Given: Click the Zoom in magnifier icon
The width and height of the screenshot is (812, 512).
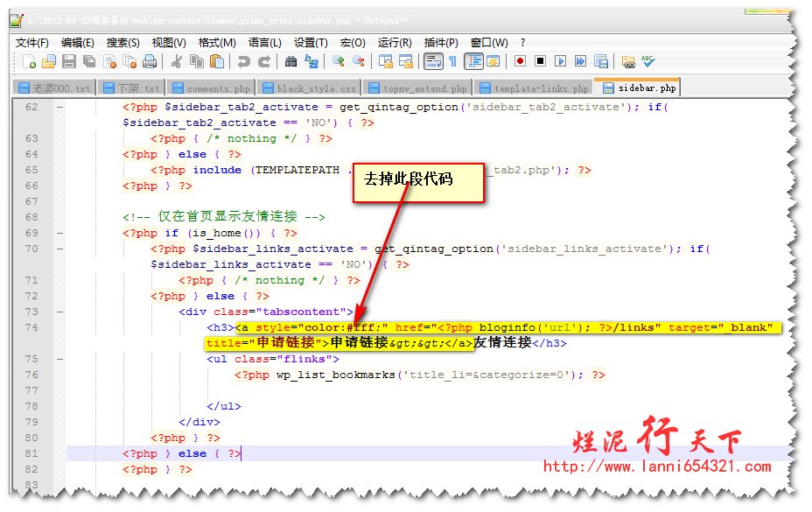Looking at the screenshot, I should click(338, 61).
